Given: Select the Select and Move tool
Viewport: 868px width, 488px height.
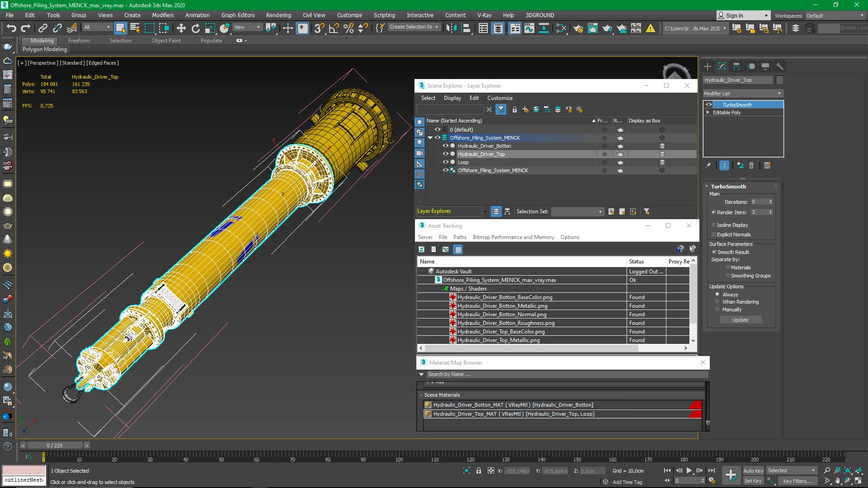Looking at the screenshot, I should (181, 28).
